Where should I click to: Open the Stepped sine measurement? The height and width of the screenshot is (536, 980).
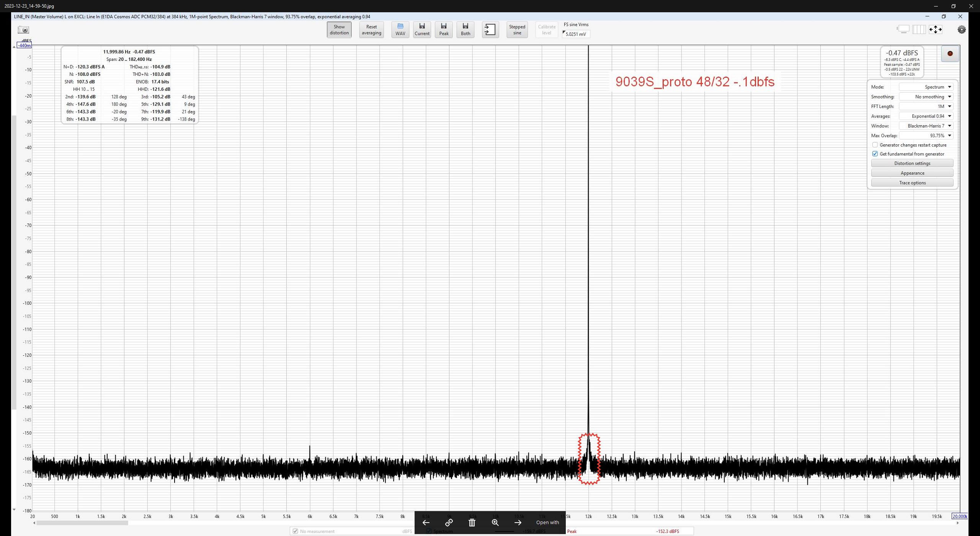coord(517,30)
